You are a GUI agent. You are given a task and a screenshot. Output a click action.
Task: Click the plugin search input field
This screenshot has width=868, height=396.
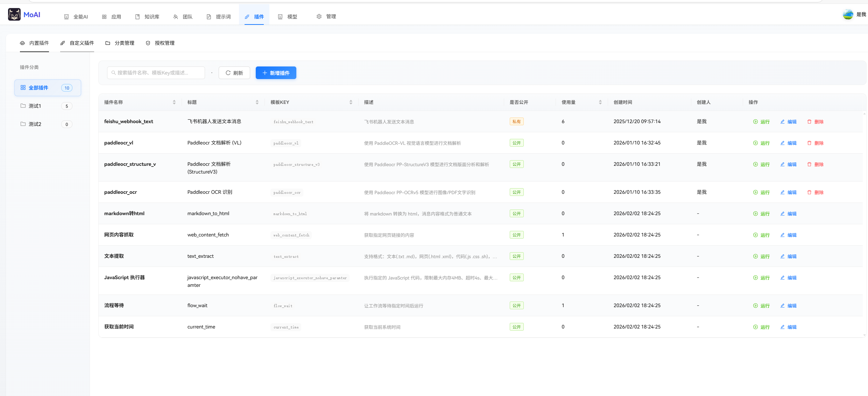pyautogui.click(x=156, y=73)
